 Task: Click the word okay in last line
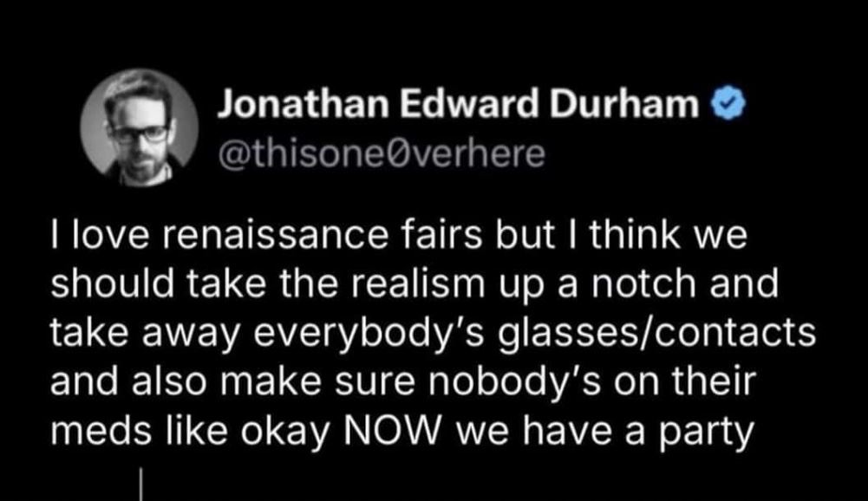pyautogui.click(x=284, y=433)
